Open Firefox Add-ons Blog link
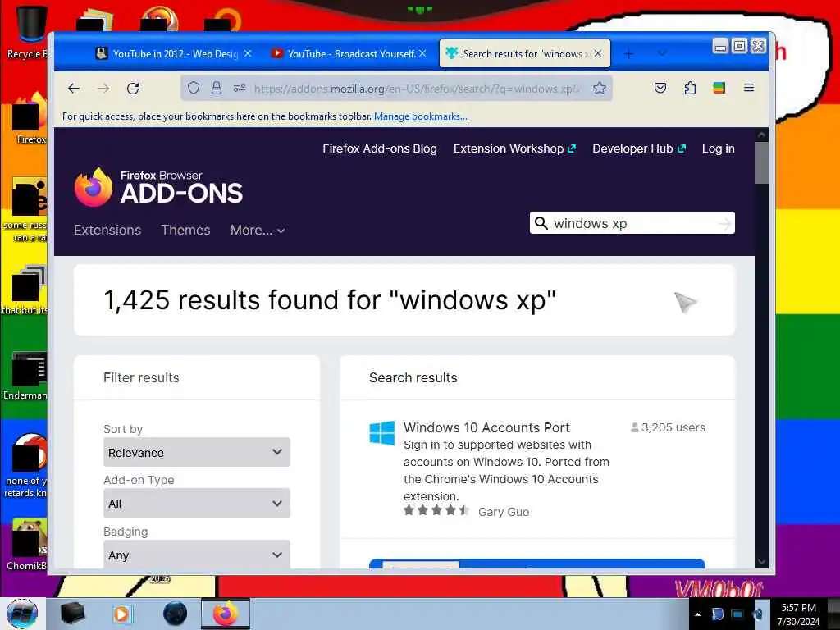Screen dimensions: 840x630 pos(380,149)
